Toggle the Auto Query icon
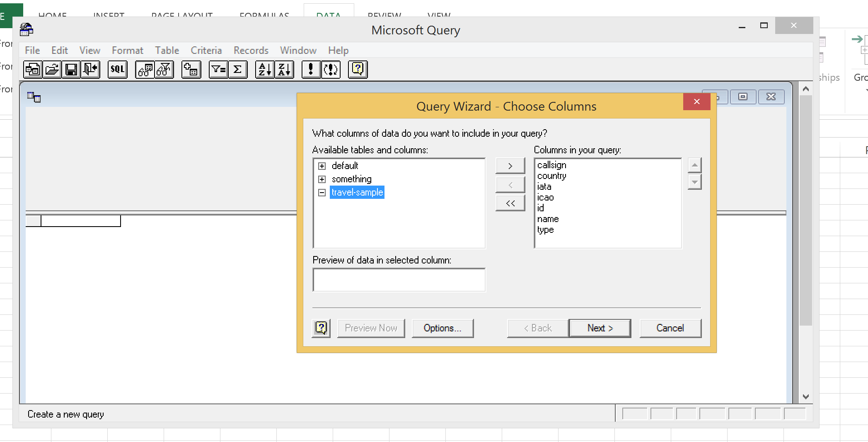Image resolution: width=868 pixels, height=442 pixels. pos(331,70)
